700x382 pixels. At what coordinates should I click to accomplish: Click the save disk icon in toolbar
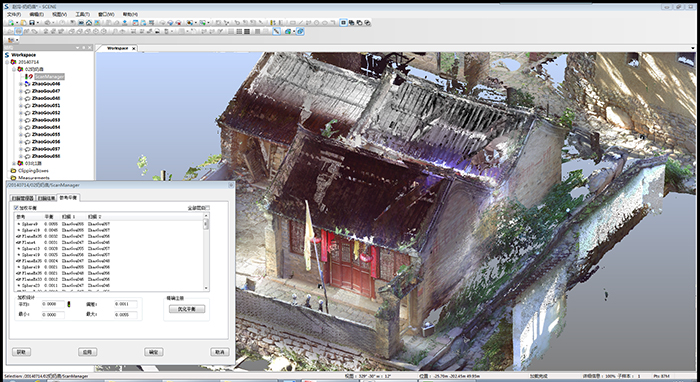32,23
